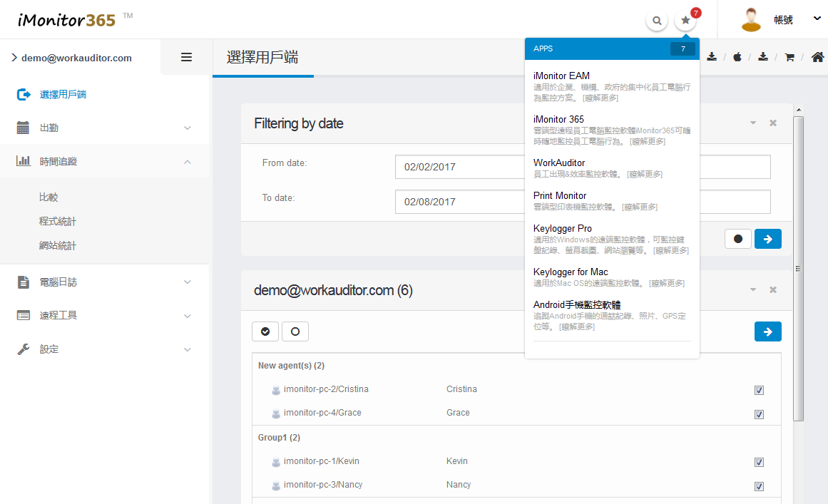Uncheck the imonitor-pc-2/Cristina checkbox
Image resolution: width=828 pixels, height=504 pixels.
(759, 390)
